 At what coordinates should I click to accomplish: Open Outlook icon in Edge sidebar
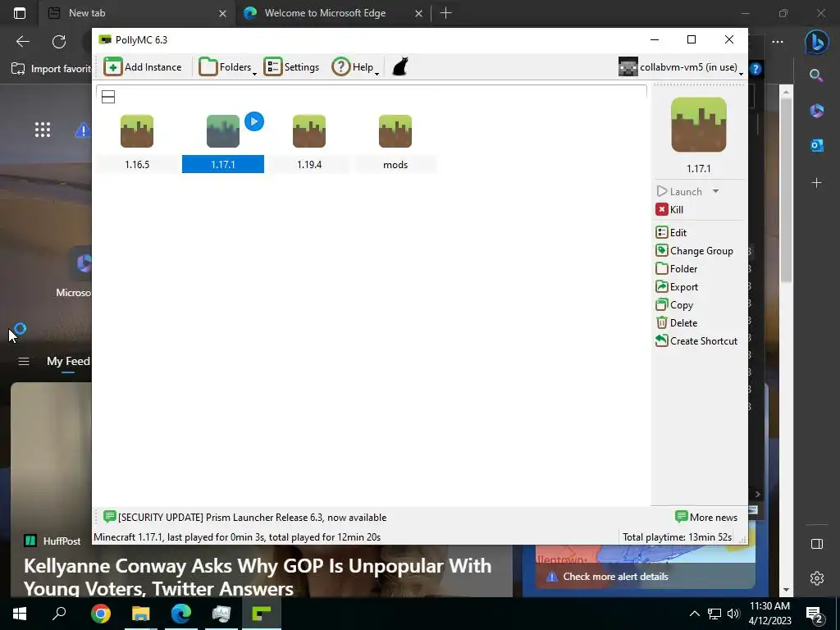point(816,144)
